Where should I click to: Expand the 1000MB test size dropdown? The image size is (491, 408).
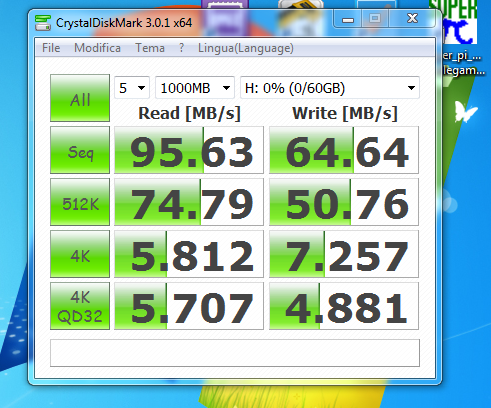click(195, 88)
